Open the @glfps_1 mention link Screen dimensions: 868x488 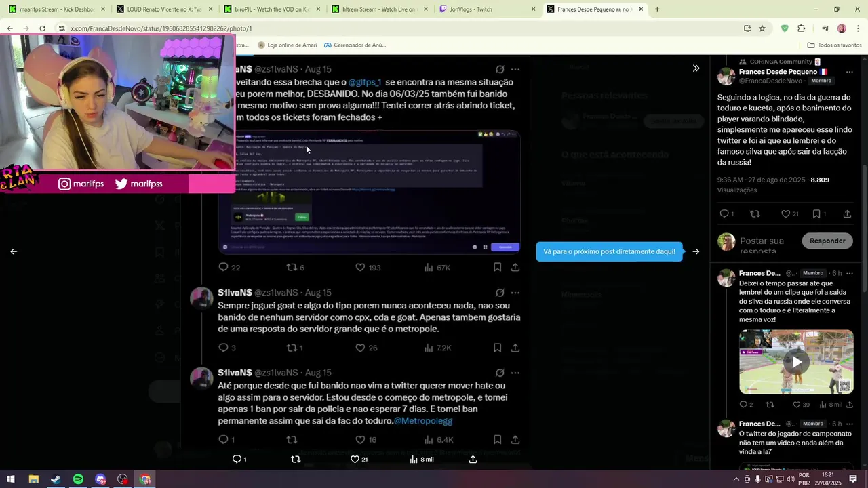click(365, 82)
